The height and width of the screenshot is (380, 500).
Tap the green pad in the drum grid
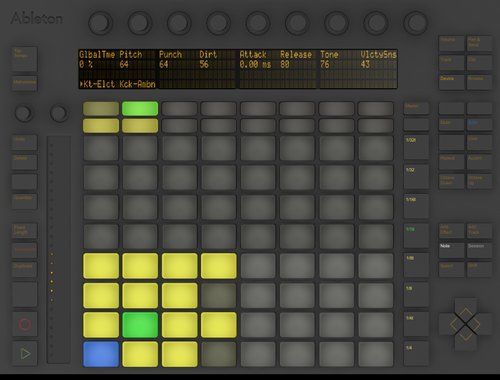(x=140, y=325)
